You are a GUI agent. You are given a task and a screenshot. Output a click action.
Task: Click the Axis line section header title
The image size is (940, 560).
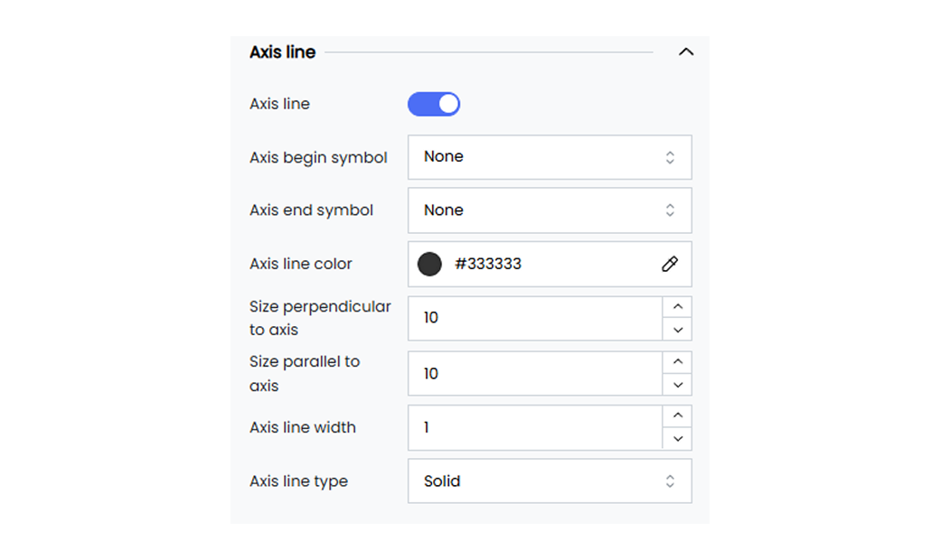point(282,52)
